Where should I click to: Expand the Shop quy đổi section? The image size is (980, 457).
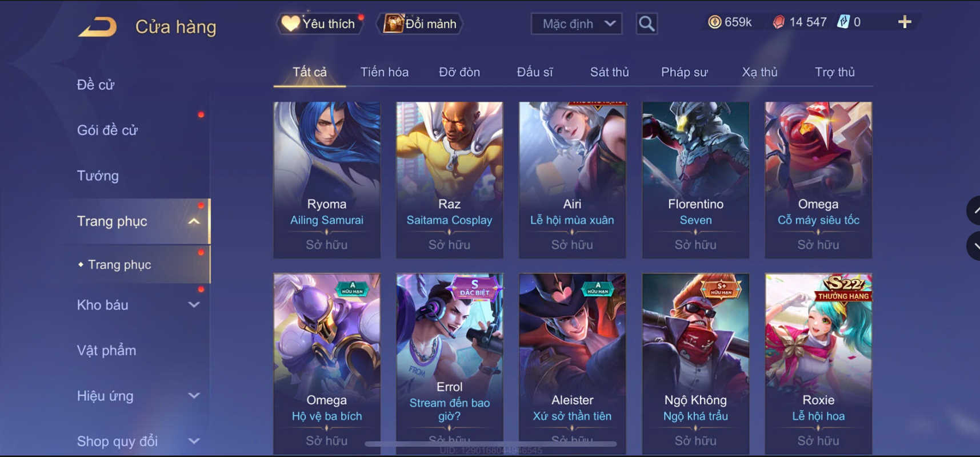(x=194, y=441)
